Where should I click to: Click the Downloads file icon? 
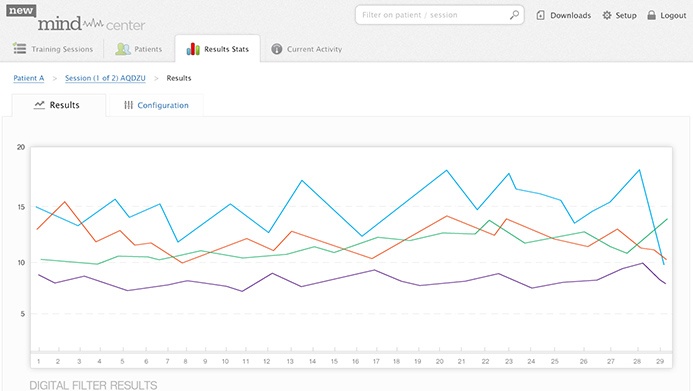click(x=540, y=15)
